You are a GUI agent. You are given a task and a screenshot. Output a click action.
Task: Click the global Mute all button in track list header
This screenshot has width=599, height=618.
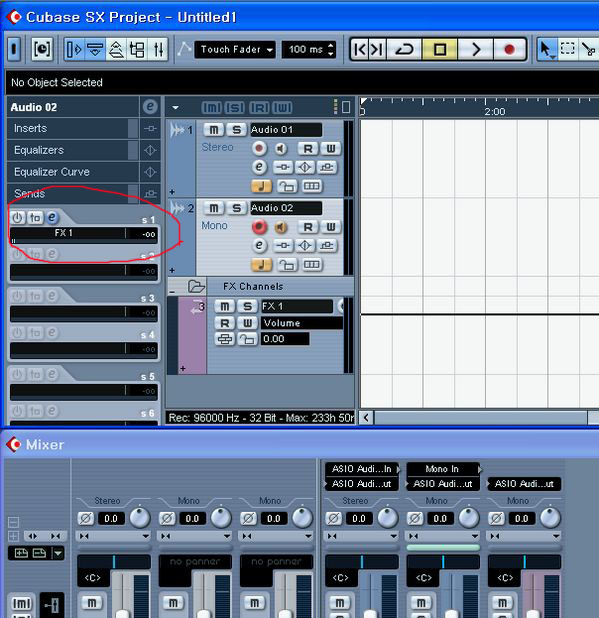(212, 108)
